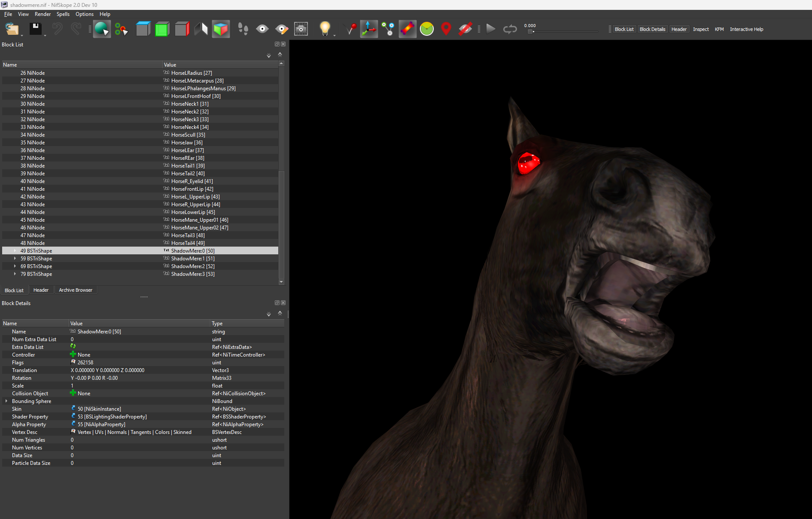Click the Redo arrow icon
The width and height of the screenshot is (812, 519).
76,29
